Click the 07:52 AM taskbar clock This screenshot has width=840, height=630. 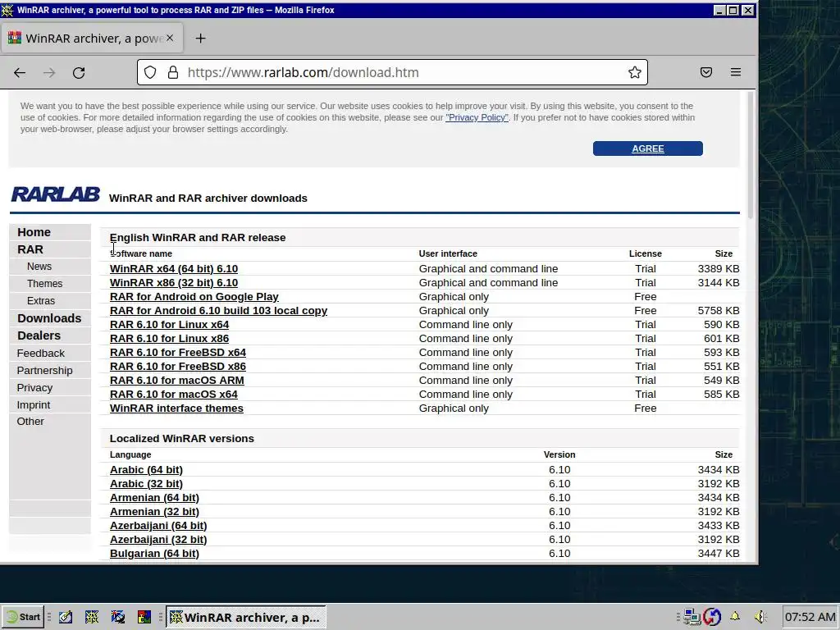click(x=810, y=617)
